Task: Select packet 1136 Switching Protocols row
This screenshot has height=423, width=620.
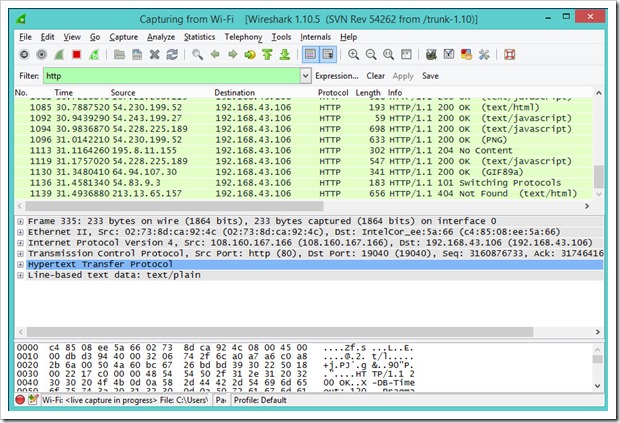Action: coord(303,183)
